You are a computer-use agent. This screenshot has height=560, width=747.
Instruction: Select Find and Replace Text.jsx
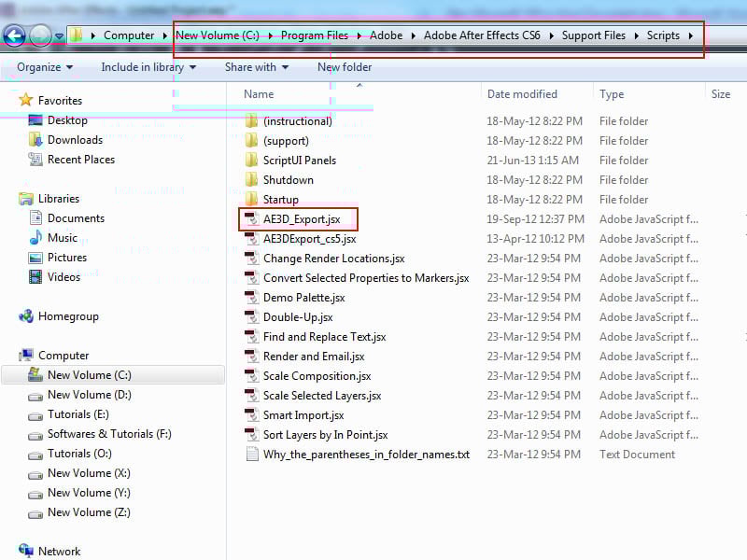click(324, 337)
